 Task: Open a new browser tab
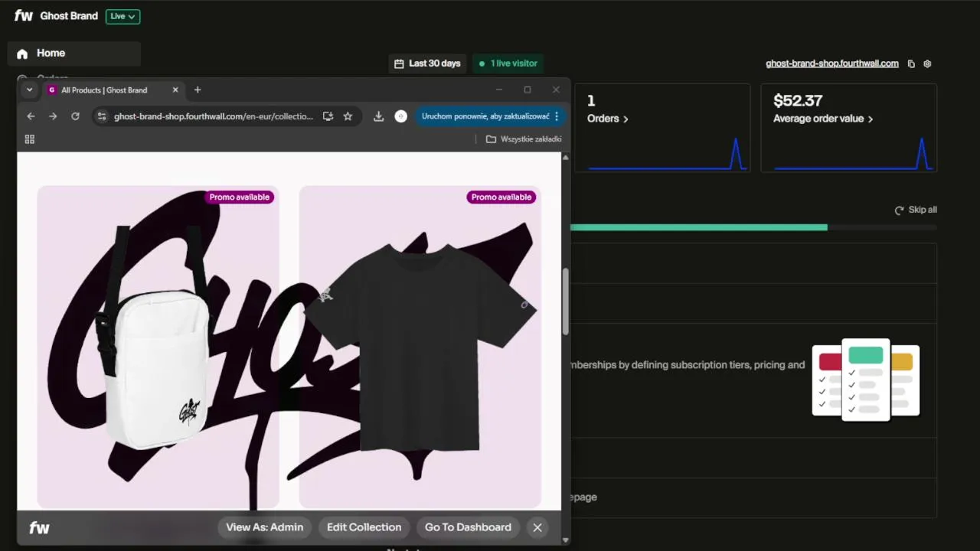pos(198,90)
